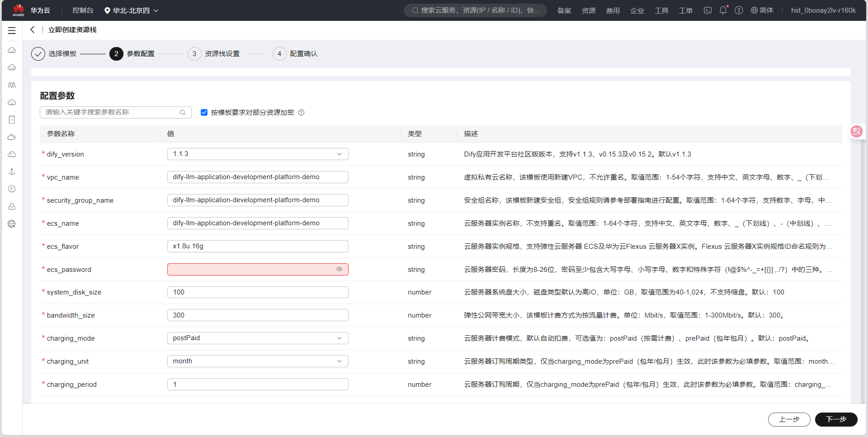Click the second cloud icon in sidebar

pos(12,67)
